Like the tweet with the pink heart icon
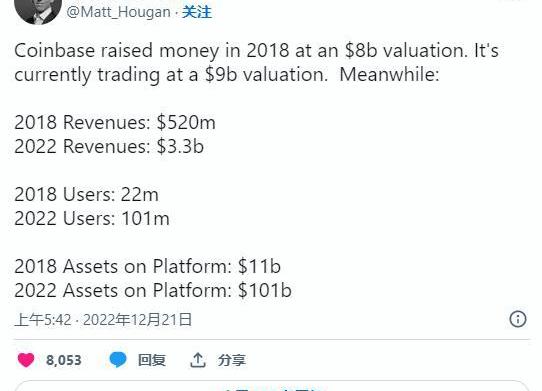The image size is (542, 391). (x=26, y=360)
